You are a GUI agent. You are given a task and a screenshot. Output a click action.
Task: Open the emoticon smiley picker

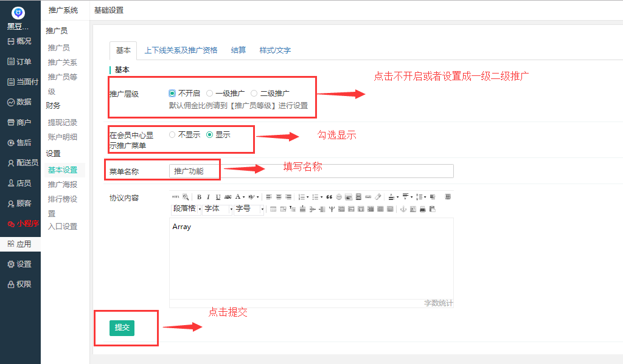pos(339,197)
